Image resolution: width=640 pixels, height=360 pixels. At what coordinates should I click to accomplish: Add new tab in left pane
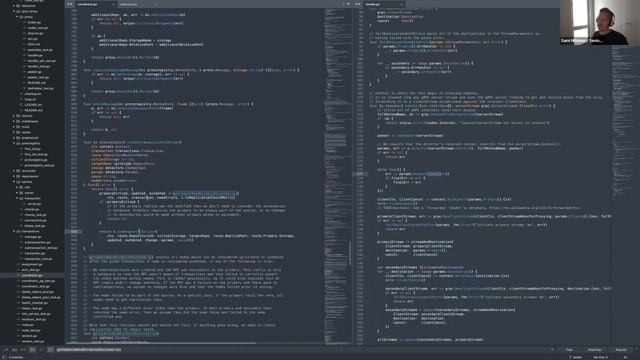(x=343, y=4)
